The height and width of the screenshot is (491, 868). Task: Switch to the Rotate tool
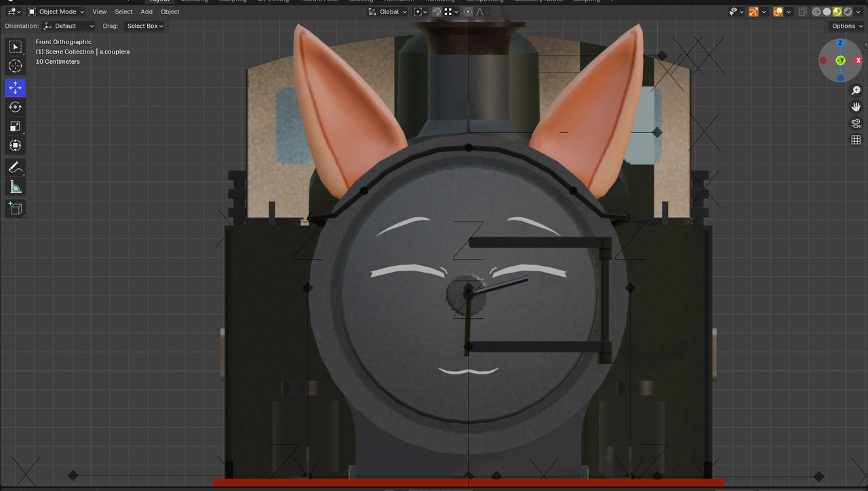pyautogui.click(x=15, y=107)
